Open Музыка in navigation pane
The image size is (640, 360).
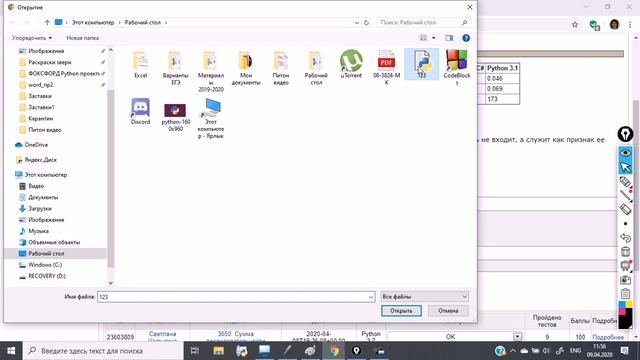pos(38,231)
